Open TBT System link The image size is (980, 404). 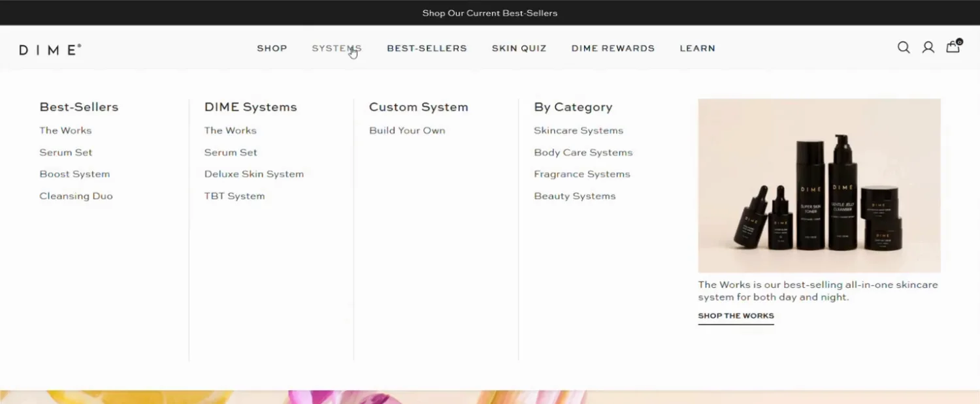coord(235,196)
